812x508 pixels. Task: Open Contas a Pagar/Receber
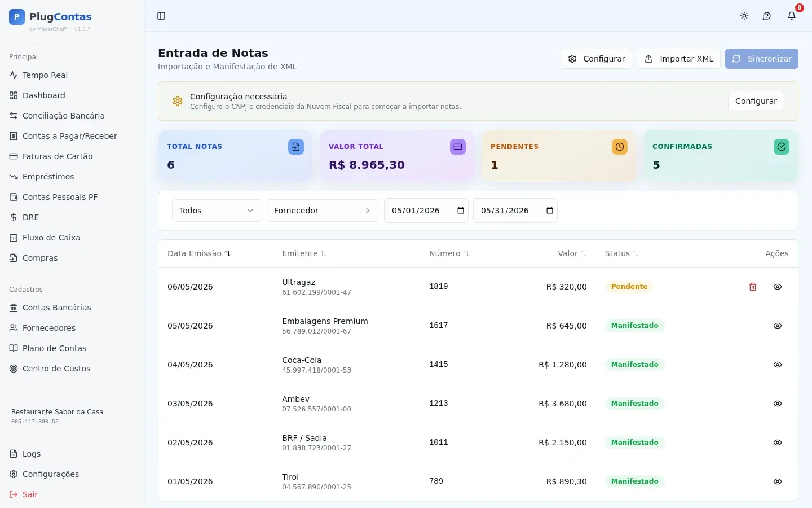pyautogui.click(x=72, y=136)
